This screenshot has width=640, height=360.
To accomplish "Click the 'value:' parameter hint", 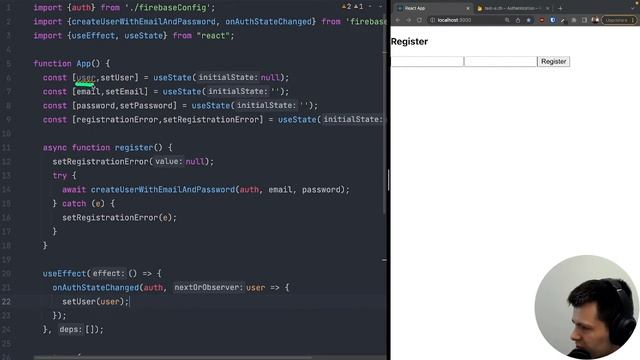I will point(168,162).
